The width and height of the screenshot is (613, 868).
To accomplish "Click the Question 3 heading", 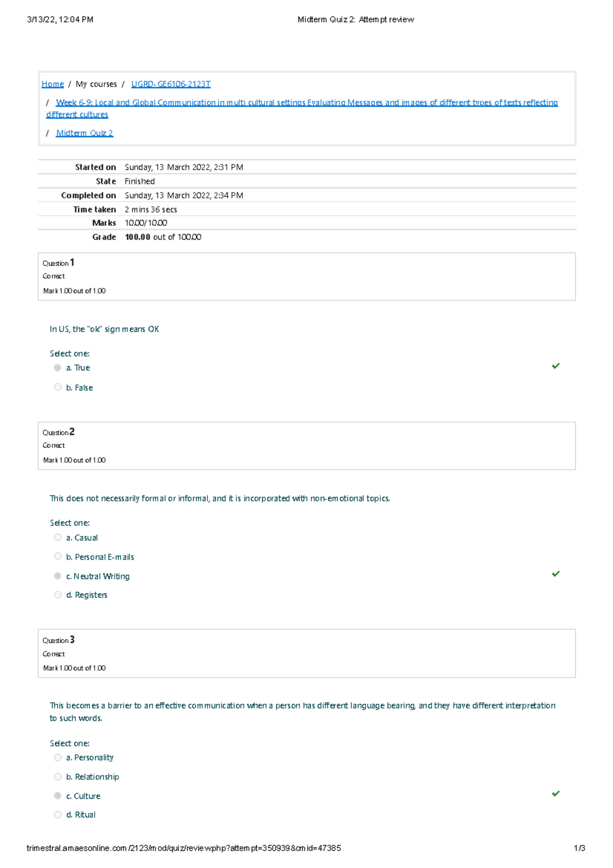I will [x=58, y=640].
